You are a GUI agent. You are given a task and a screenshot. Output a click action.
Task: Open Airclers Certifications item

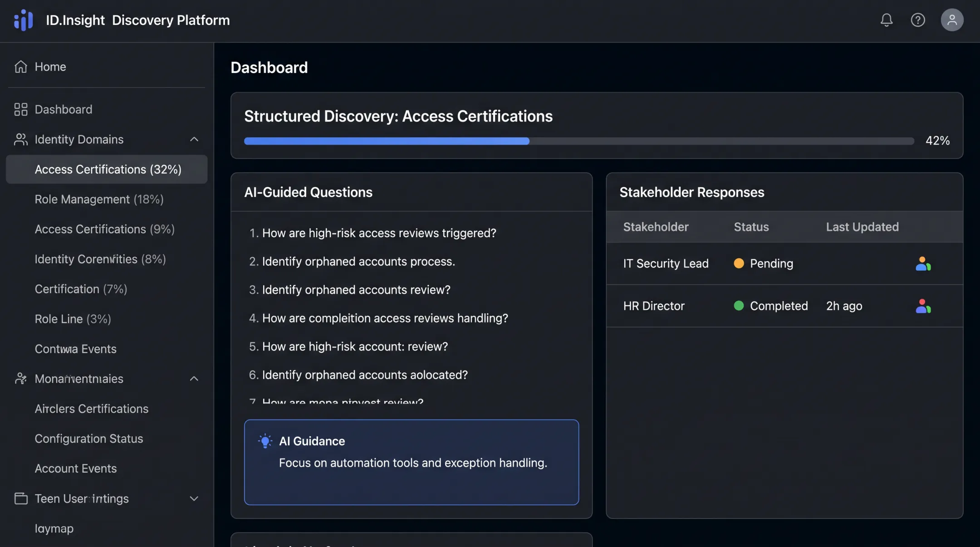[91, 409]
